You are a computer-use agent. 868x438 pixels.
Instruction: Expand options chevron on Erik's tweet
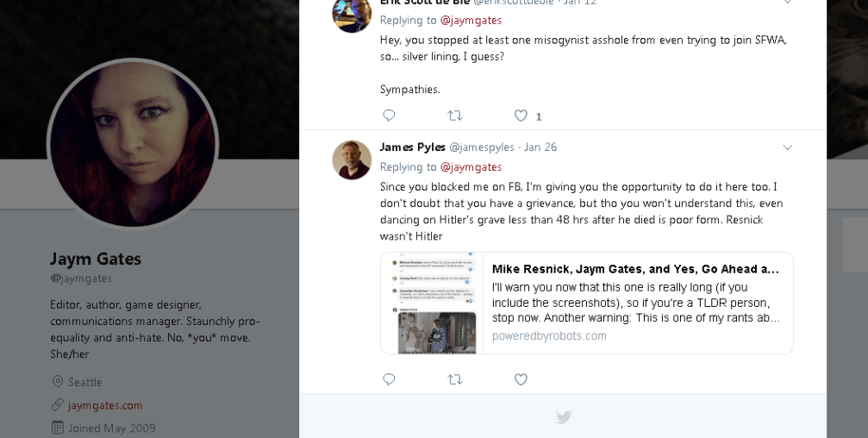[787, 3]
